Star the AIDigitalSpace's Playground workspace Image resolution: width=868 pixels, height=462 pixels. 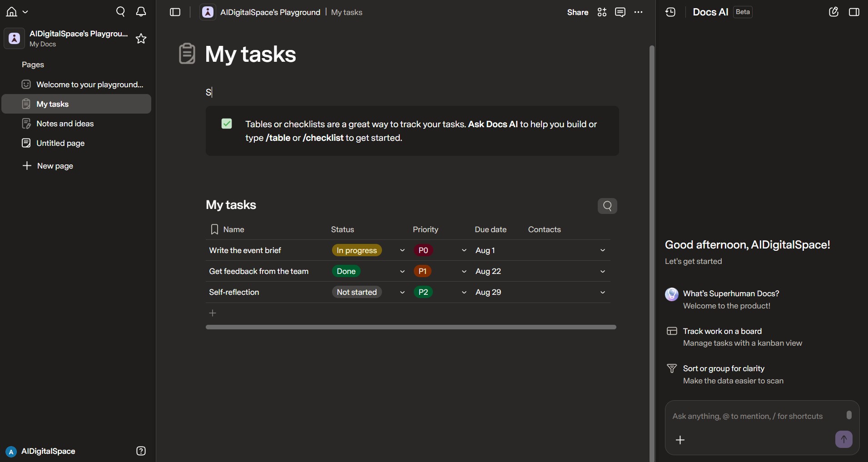point(141,39)
